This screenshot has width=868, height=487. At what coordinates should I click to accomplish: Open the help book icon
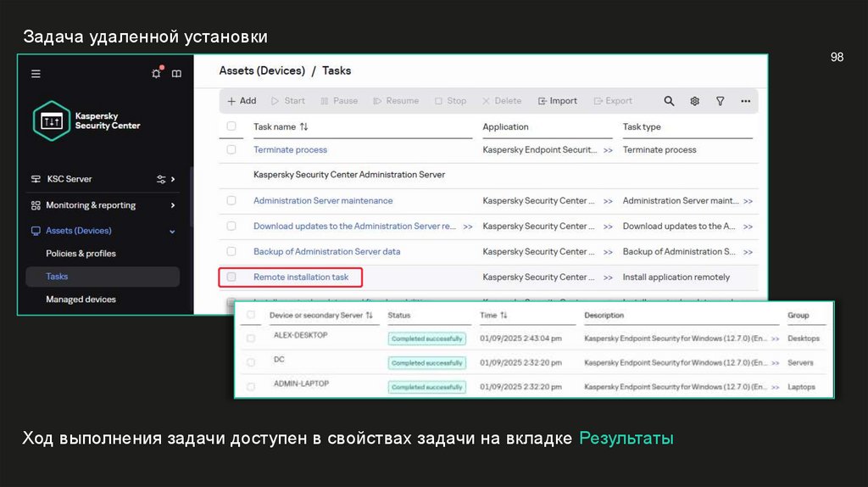pyautogui.click(x=176, y=74)
